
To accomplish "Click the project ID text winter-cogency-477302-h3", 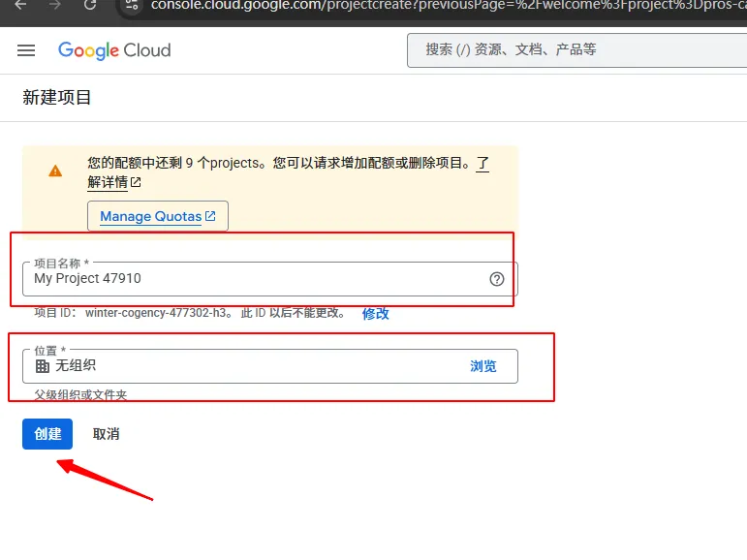I will (159, 313).
